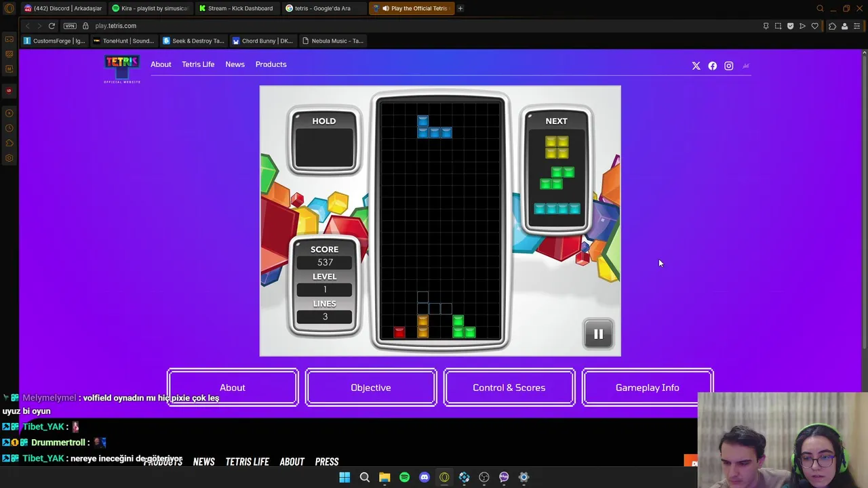This screenshot has height=488, width=868.
Task: Select the Play the Official Tetris tab
Action: (411, 8)
